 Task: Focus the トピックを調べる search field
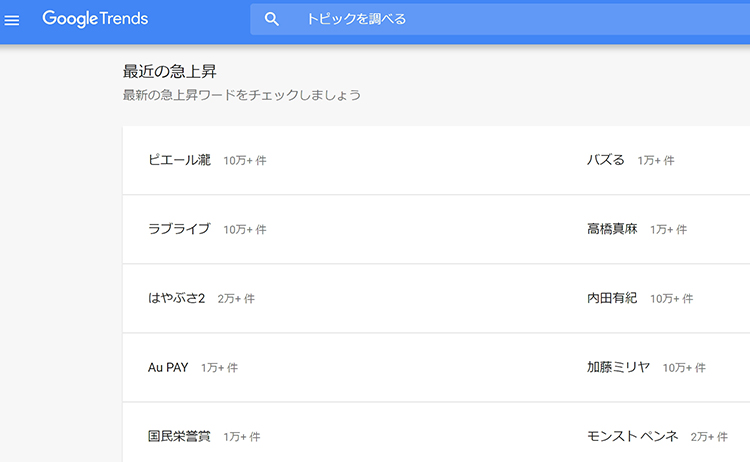click(x=500, y=19)
